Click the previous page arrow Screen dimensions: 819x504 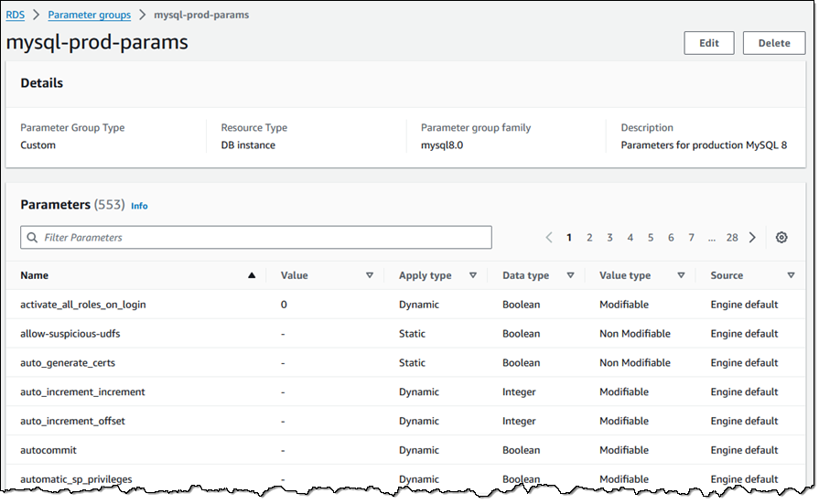pos(549,238)
